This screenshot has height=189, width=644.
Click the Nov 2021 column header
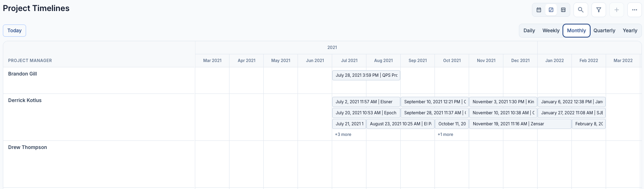pos(486,60)
